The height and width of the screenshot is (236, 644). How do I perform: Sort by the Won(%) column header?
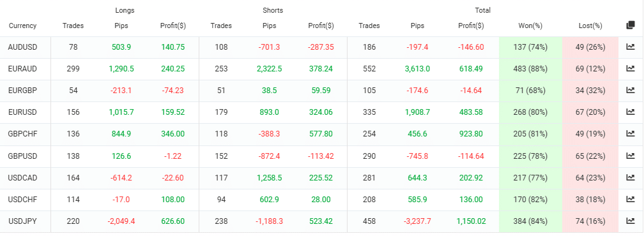[530, 26]
